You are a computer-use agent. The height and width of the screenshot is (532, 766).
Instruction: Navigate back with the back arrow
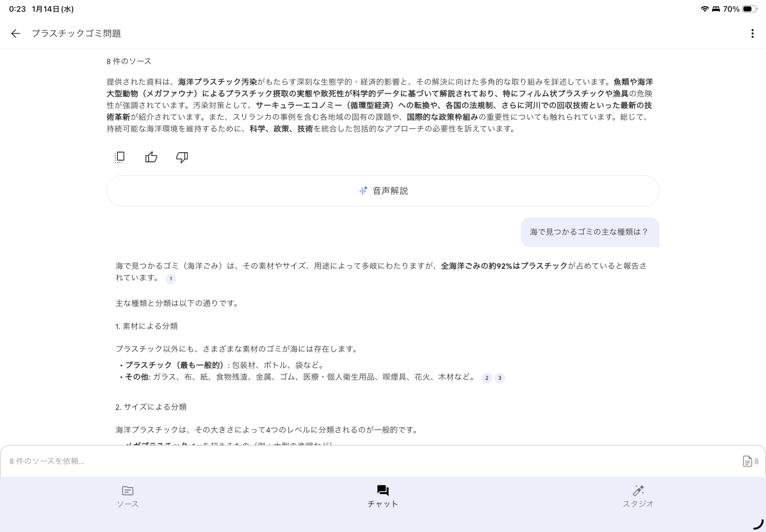[x=15, y=33]
